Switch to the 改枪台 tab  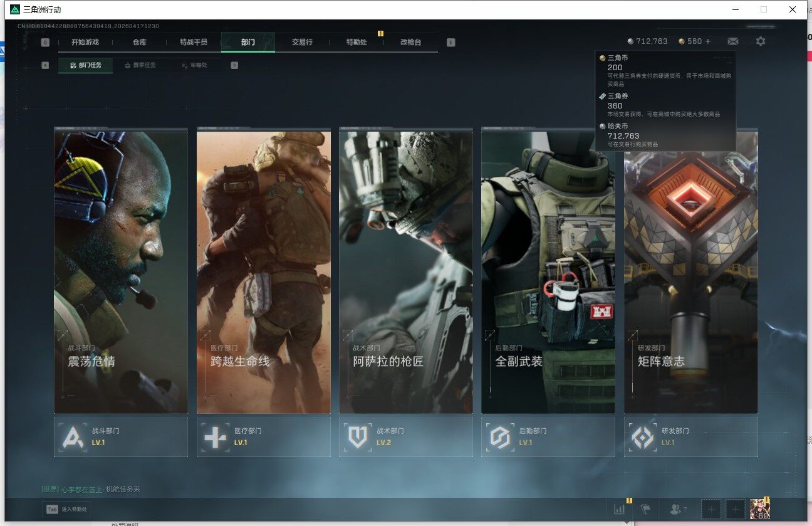point(410,42)
